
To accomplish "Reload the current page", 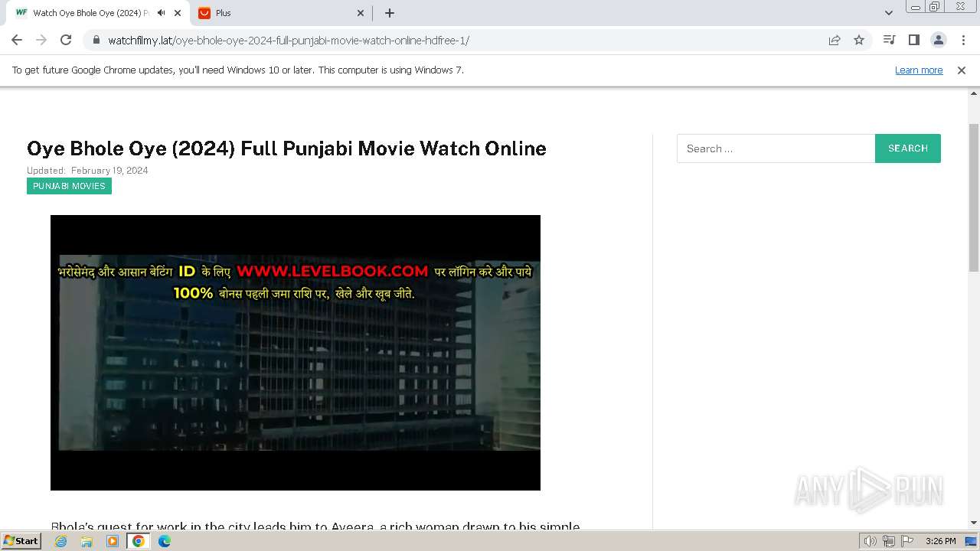I will coord(66,40).
